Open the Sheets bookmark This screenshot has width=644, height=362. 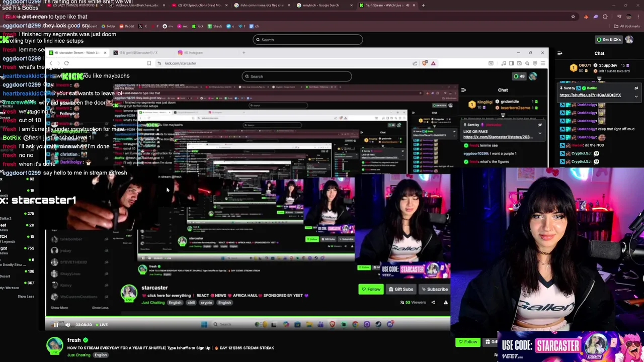pos(215,26)
